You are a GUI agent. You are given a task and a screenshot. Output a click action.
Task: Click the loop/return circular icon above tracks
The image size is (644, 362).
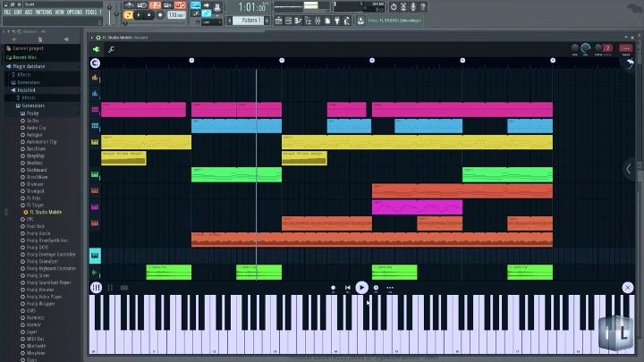(95, 63)
